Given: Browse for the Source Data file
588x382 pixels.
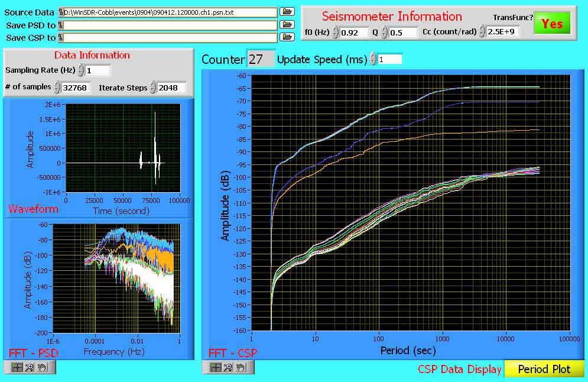Looking at the screenshot, I should [x=287, y=12].
